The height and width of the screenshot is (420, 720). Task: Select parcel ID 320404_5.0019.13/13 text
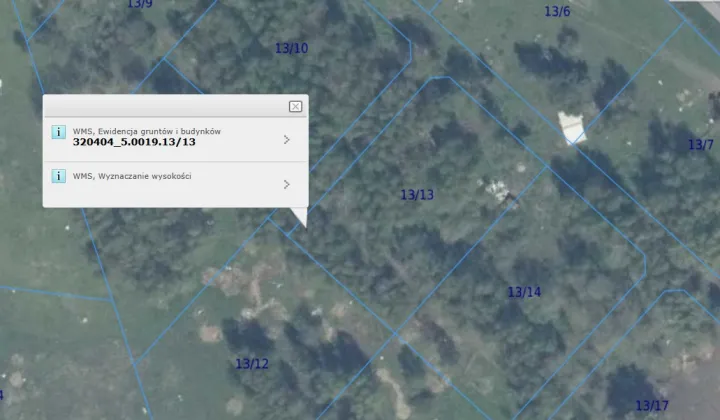(x=134, y=142)
